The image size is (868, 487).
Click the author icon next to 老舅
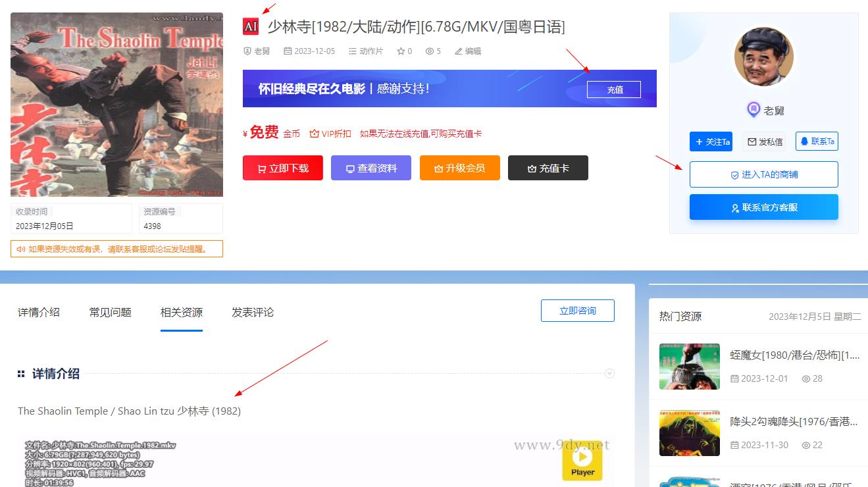(247, 51)
